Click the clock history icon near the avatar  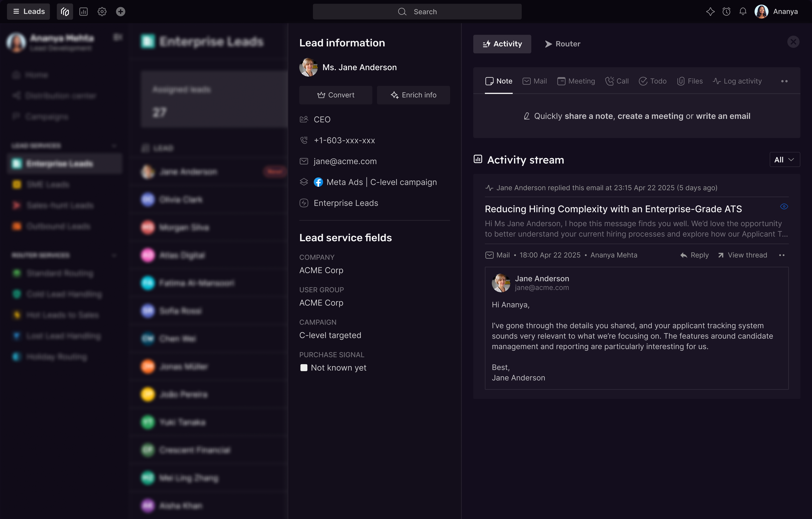point(726,11)
